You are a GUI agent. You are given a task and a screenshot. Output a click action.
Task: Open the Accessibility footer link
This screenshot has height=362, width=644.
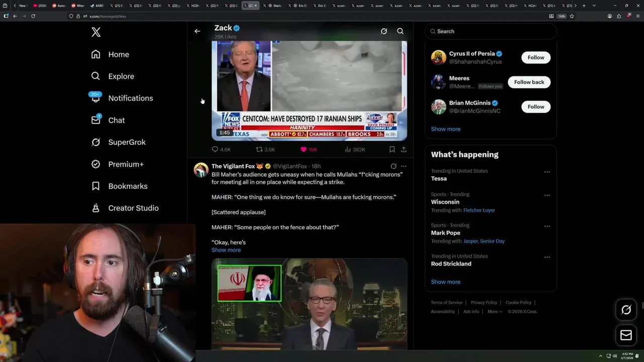pos(443,312)
